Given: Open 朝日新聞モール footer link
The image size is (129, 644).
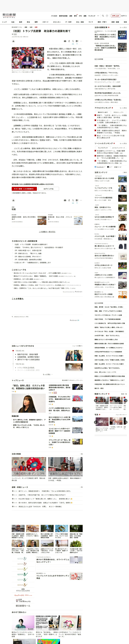Looking at the screenshot, I should click(23, 606).
